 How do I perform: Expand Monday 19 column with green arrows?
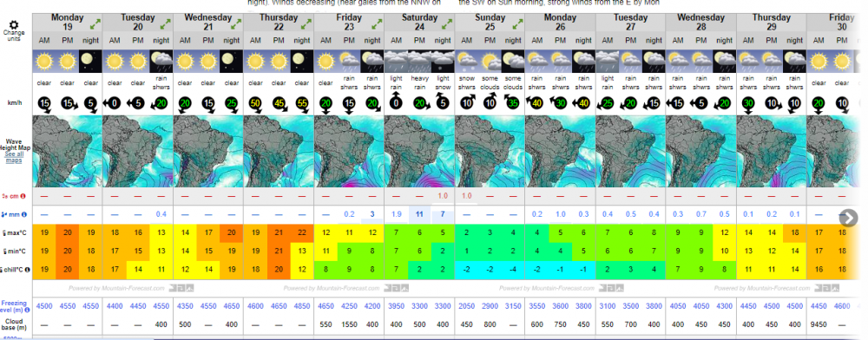95,23
